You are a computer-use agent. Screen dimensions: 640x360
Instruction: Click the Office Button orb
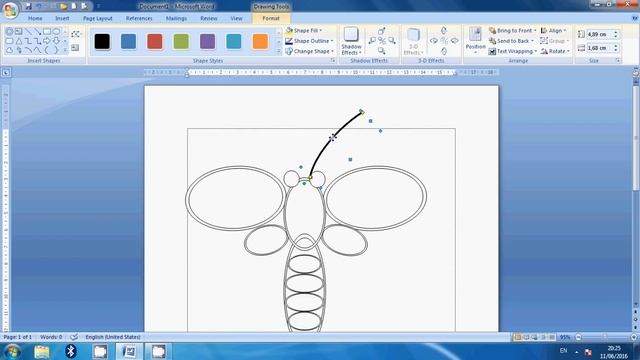coord(10,10)
